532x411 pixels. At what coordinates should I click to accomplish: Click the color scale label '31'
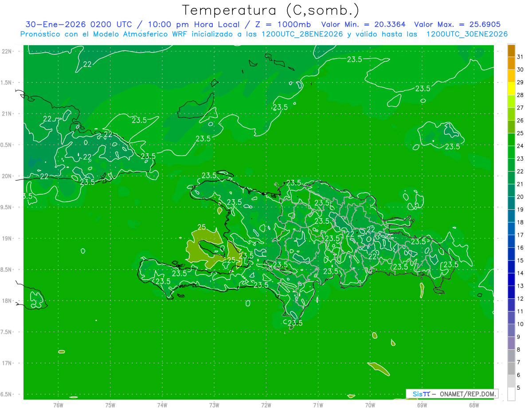pos(520,57)
